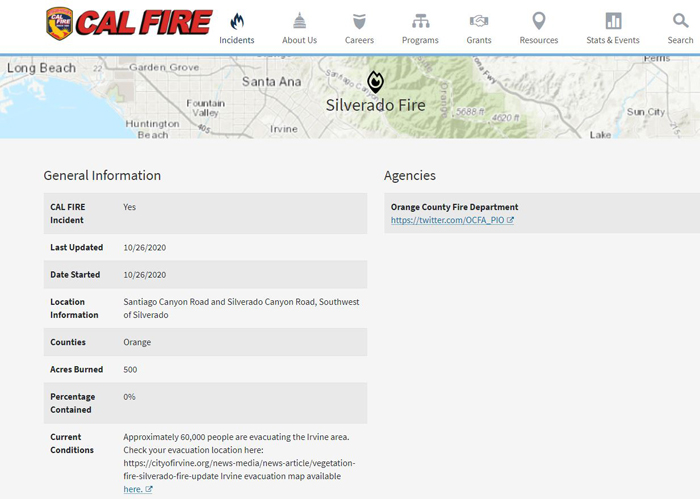Click the Percentage Contained row label

coord(72,403)
